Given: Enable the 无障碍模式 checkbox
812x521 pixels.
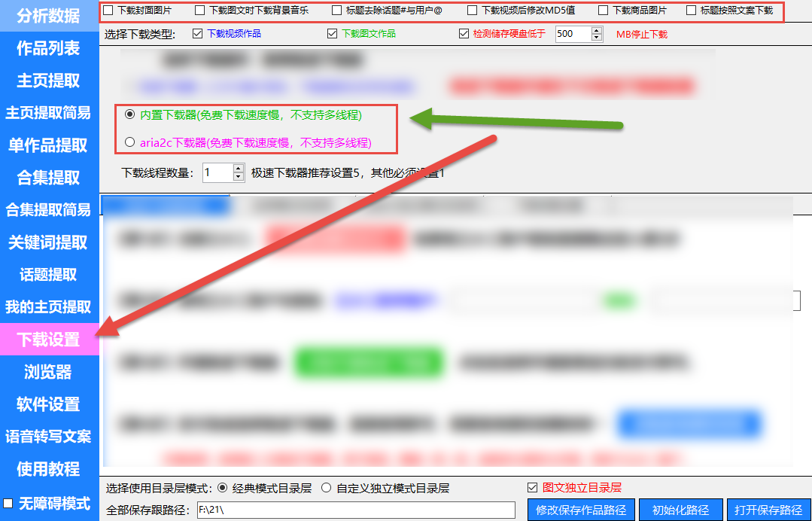Looking at the screenshot, I should tap(8, 504).
